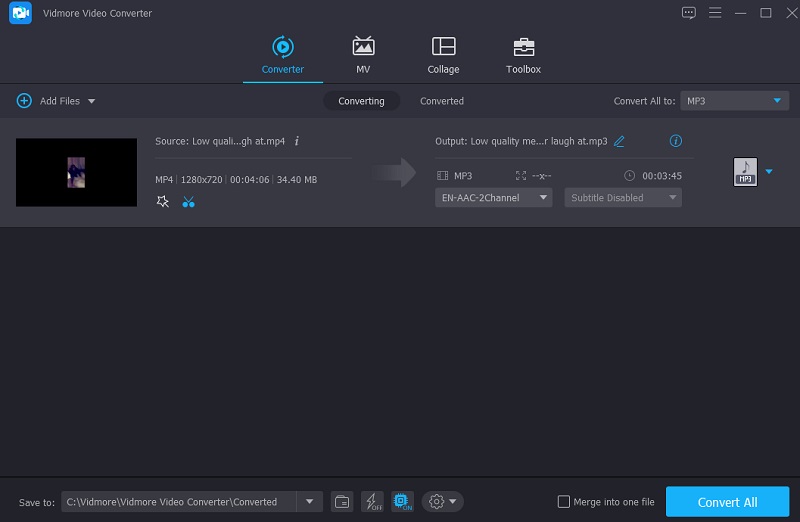Open the output folder icon

click(x=341, y=501)
